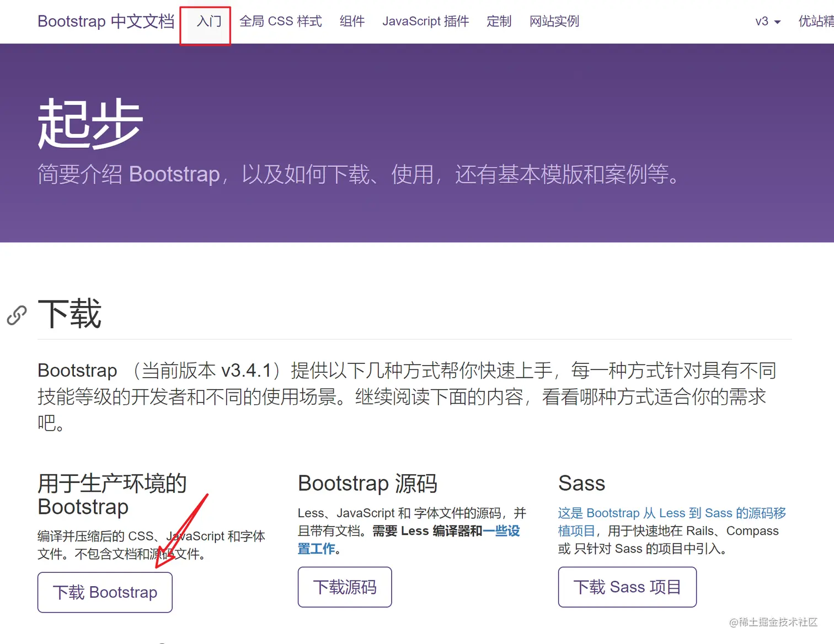Click the 下载 Sass 项目 button
The width and height of the screenshot is (834, 644).
(627, 587)
